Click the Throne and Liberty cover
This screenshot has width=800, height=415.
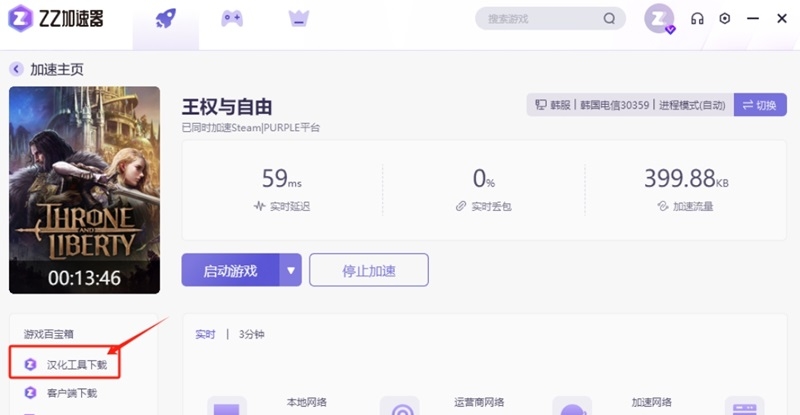pos(84,189)
